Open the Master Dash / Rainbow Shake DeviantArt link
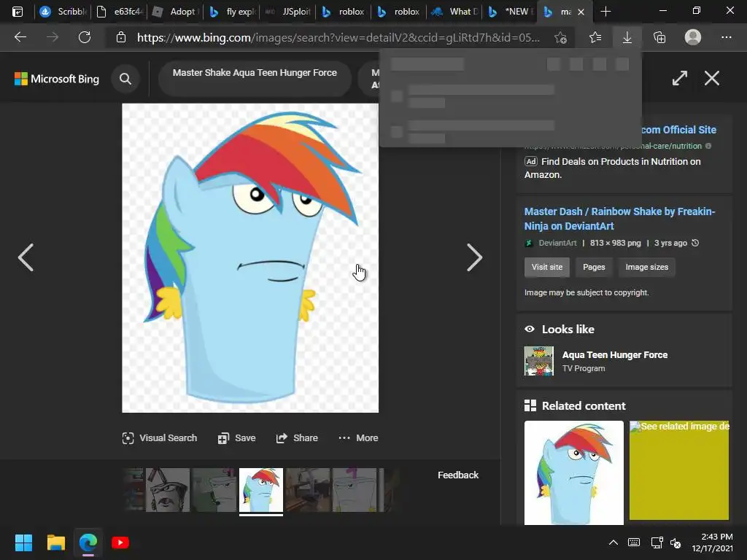Image resolution: width=747 pixels, height=560 pixels. [x=619, y=219]
